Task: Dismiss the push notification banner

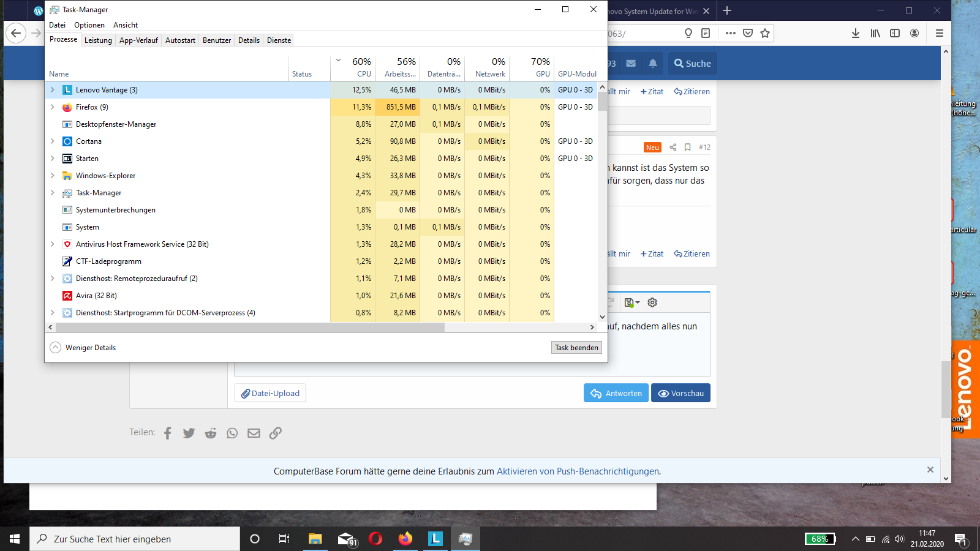Action: (930, 470)
